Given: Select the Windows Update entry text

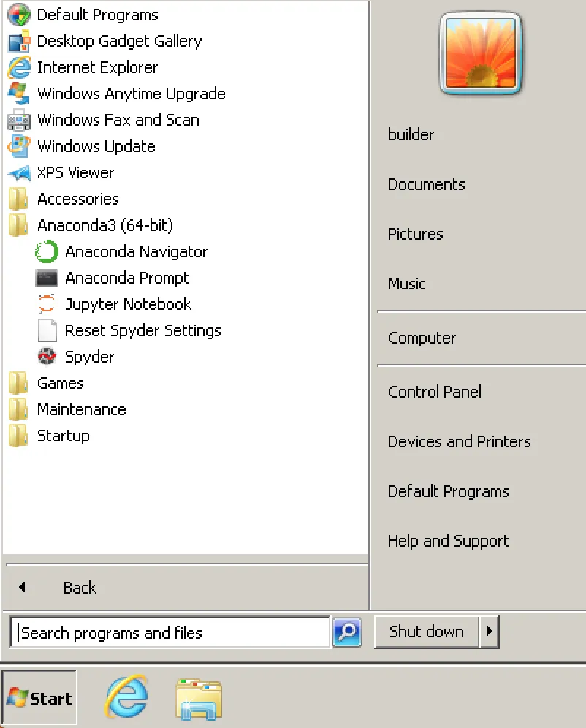Looking at the screenshot, I should tap(96, 146).
